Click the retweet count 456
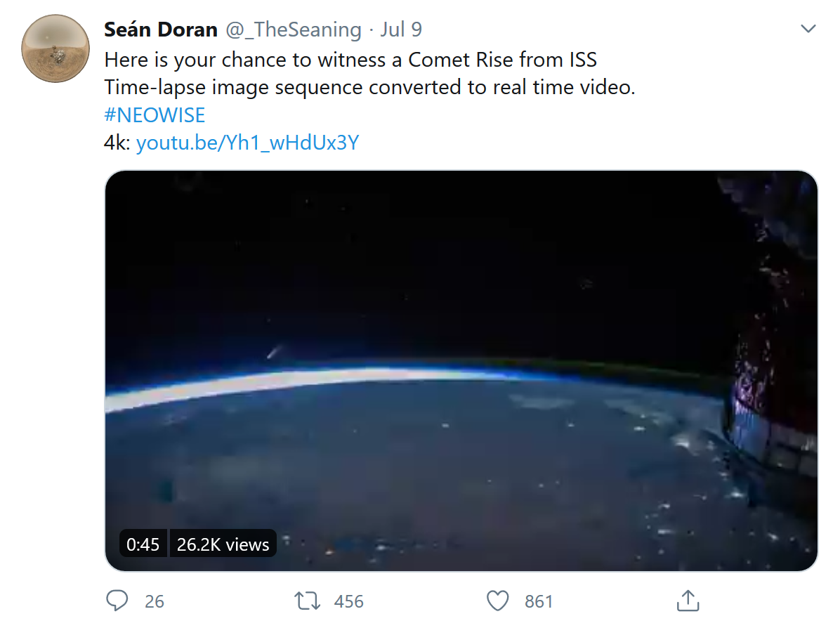The width and height of the screenshot is (840, 628). tap(348, 602)
